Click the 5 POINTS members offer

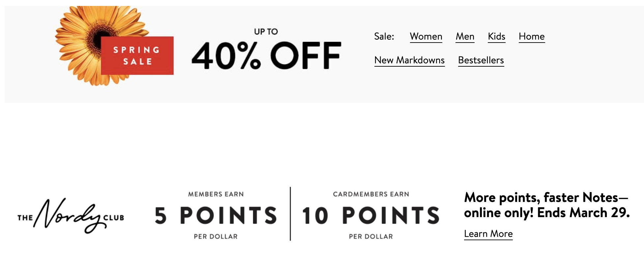tap(216, 215)
